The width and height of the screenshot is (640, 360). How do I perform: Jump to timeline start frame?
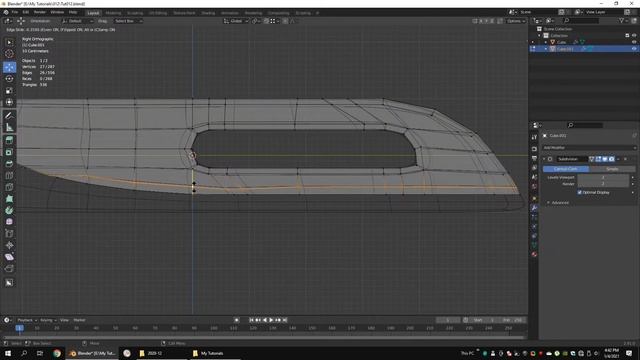click(251, 320)
